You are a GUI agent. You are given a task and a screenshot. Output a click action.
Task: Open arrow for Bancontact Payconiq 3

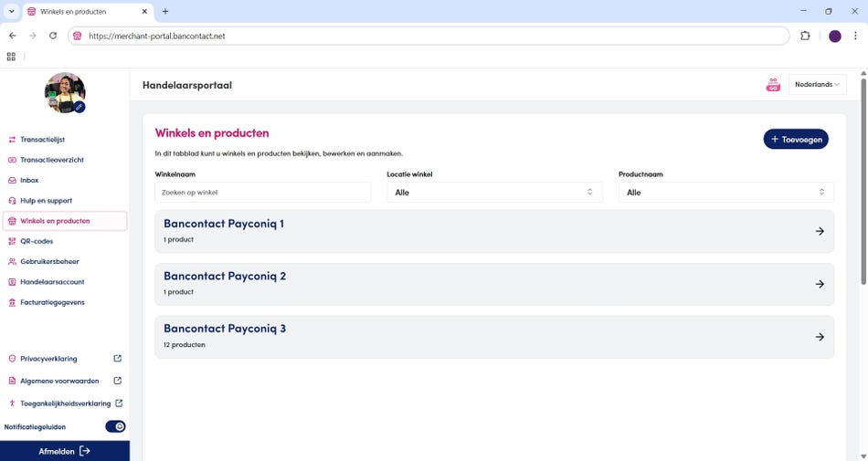pyautogui.click(x=820, y=337)
